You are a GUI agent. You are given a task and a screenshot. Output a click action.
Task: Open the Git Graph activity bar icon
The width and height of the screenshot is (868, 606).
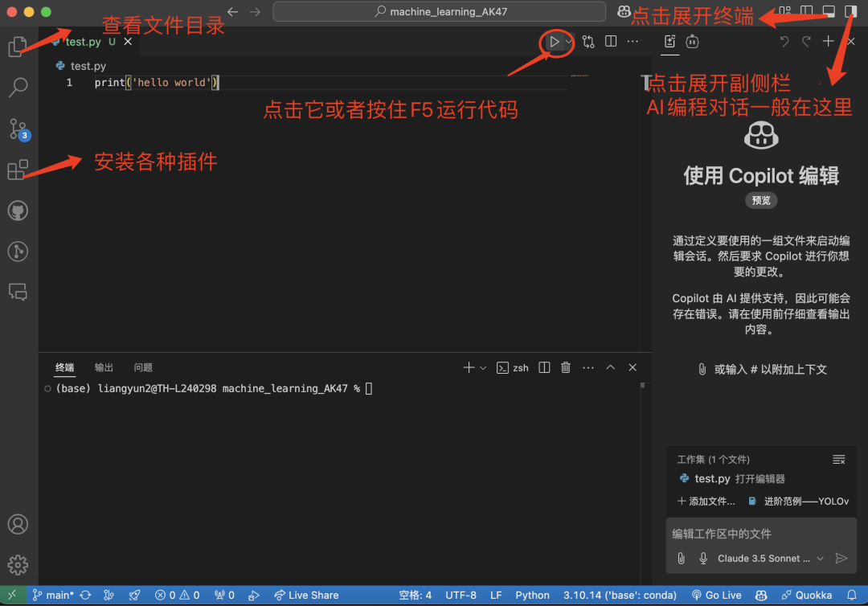tap(18, 252)
